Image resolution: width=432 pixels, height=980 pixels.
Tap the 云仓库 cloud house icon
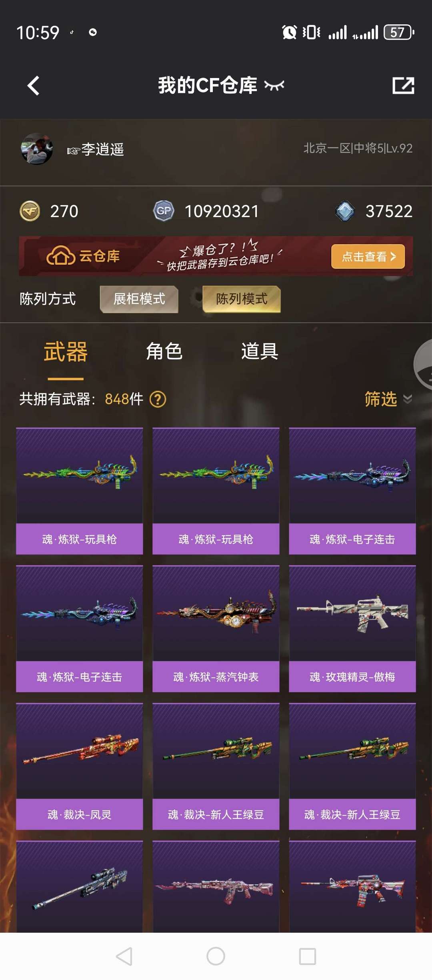(x=61, y=256)
